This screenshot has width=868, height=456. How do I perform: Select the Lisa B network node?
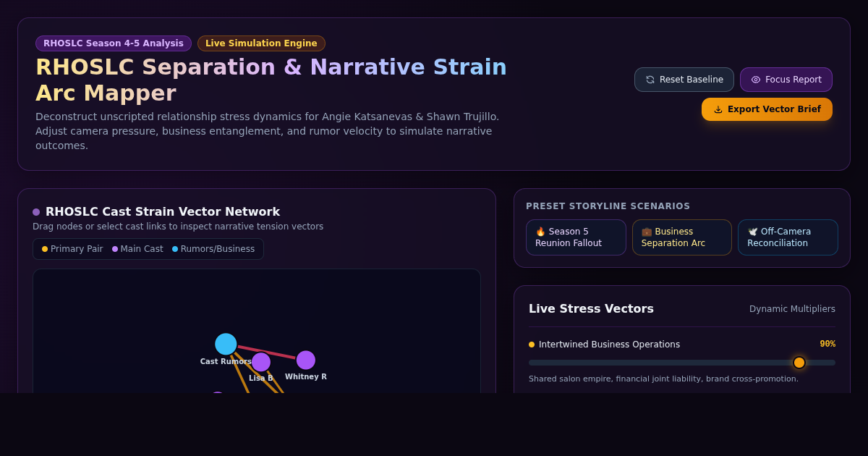point(261,362)
